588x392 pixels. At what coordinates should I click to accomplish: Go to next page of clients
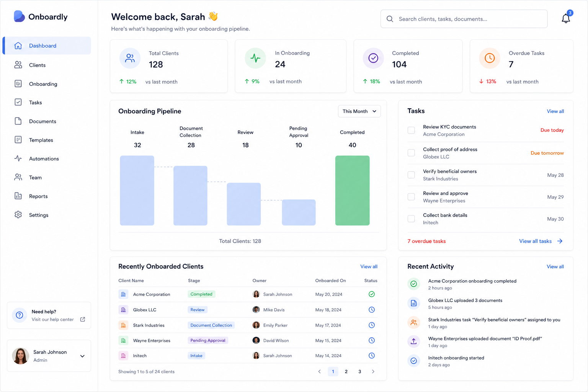point(373,372)
